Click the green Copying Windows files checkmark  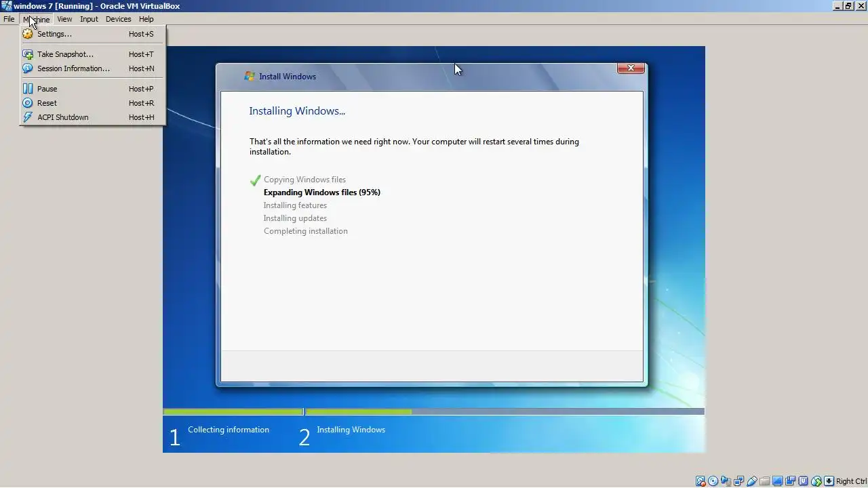[x=255, y=180]
